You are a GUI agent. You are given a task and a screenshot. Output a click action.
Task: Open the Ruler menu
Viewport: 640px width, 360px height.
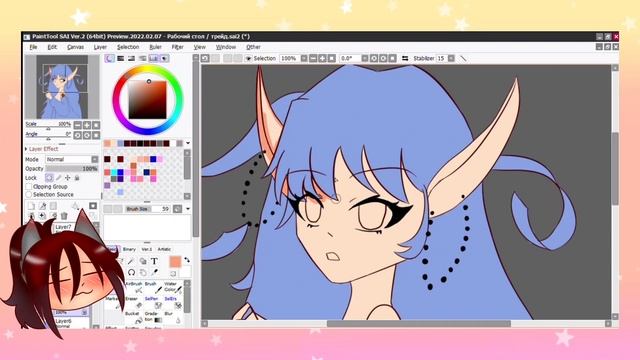pos(156,47)
